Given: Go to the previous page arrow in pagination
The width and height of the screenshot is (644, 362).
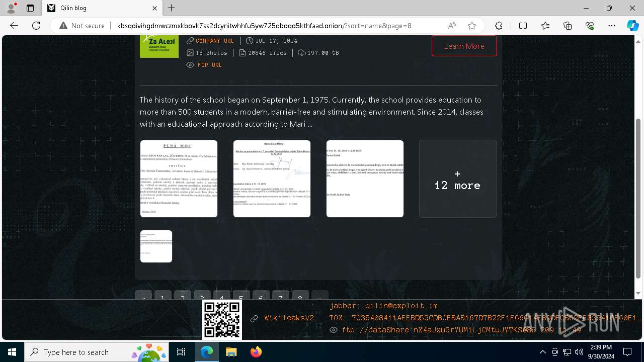Looking at the screenshot, I should tap(143, 296).
